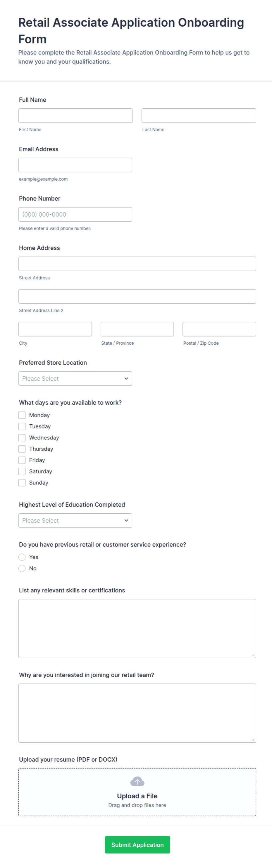Screen dimensions: 272x868
Task: Click the cloud upload icon
Action: (x=137, y=781)
